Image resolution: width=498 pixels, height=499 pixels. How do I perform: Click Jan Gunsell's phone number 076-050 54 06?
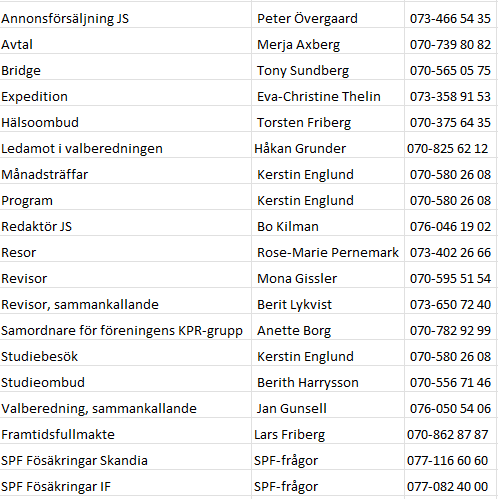pyautogui.click(x=450, y=409)
